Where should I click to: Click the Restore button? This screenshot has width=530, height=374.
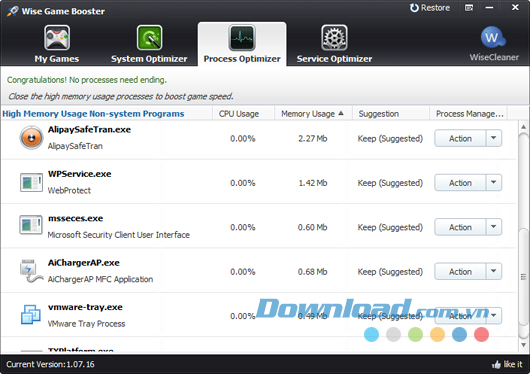[x=430, y=8]
